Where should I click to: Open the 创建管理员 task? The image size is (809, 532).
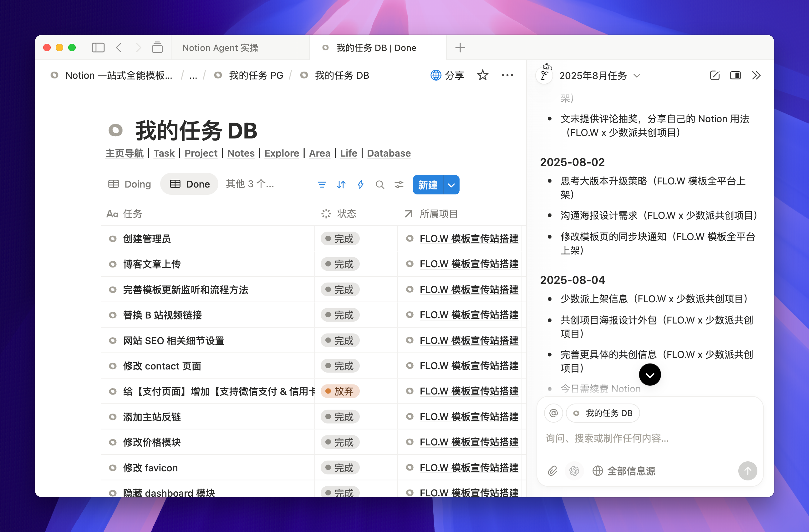tap(147, 239)
